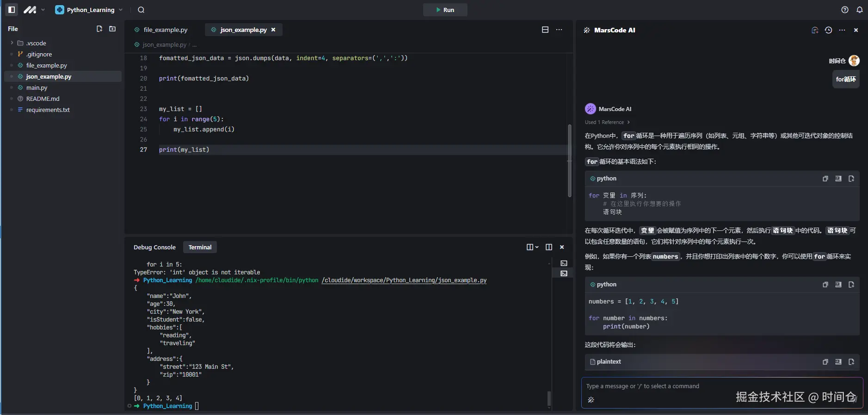Open the notifications bell

860,10
